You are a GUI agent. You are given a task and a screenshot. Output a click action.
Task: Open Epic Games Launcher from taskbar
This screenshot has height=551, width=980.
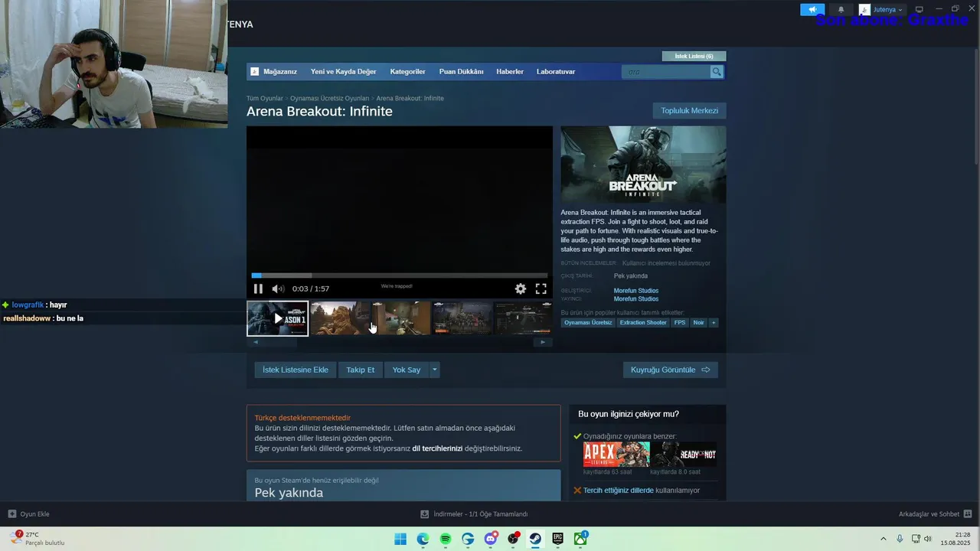(558, 539)
